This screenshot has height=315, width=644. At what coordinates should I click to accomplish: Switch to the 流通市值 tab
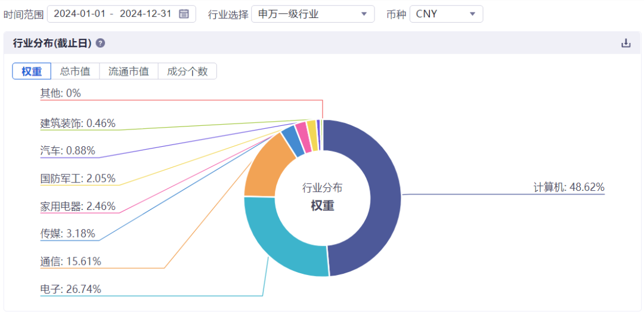coord(129,71)
